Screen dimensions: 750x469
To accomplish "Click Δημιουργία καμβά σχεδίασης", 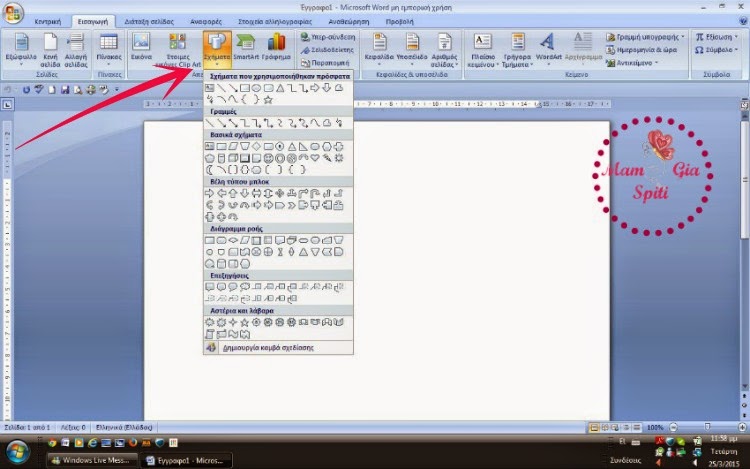I will click(278, 348).
